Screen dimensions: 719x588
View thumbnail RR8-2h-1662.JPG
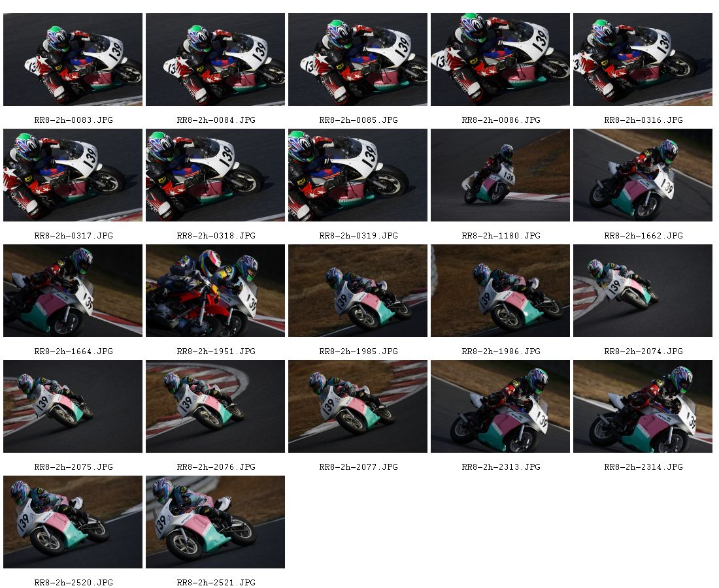[643, 175]
